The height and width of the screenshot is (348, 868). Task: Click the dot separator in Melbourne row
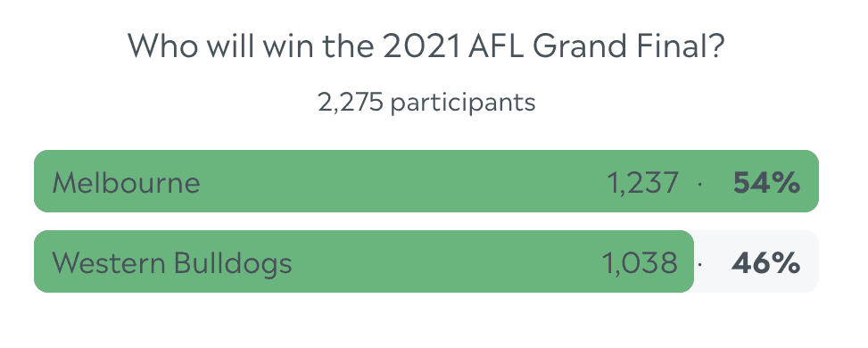coord(700,185)
